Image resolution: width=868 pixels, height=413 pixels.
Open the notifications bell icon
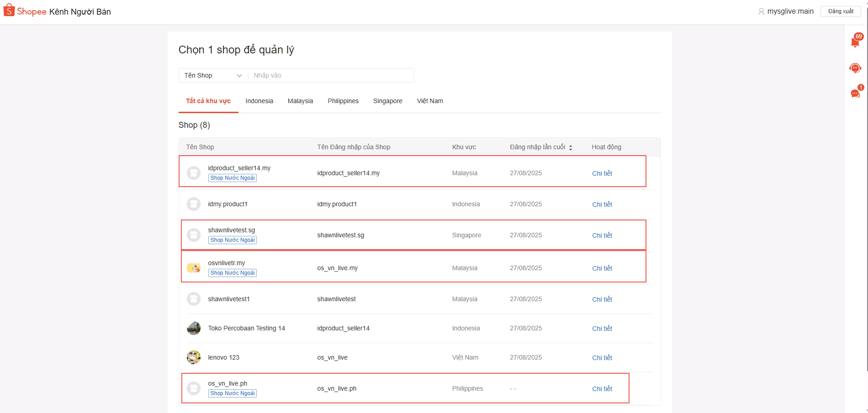click(855, 42)
